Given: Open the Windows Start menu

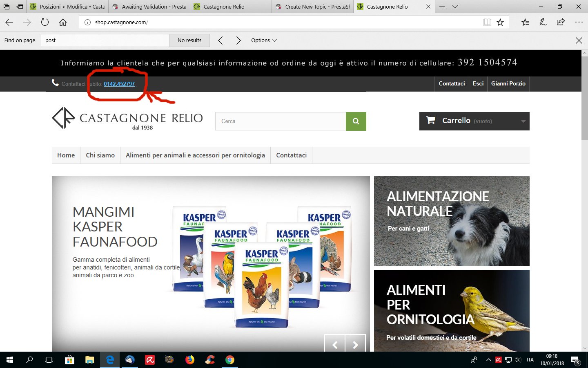Looking at the screenshot, I should [x=10, y=360].
